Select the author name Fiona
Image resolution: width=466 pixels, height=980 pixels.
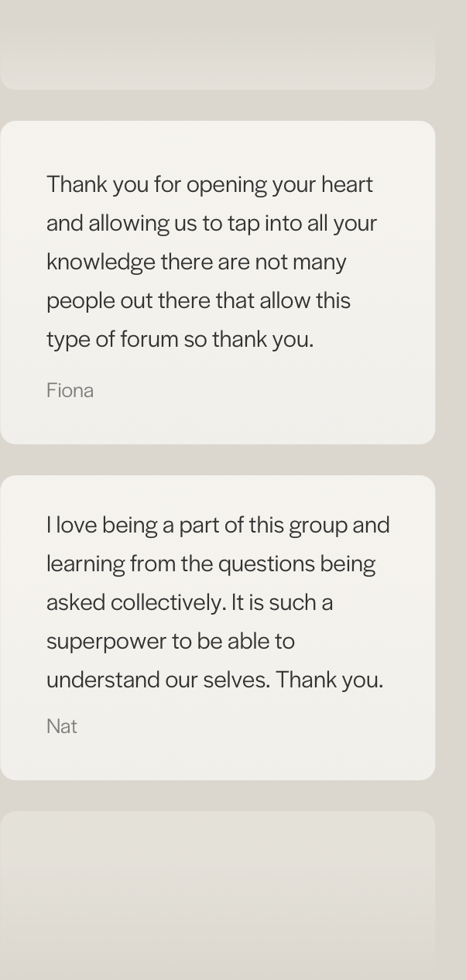70,390
